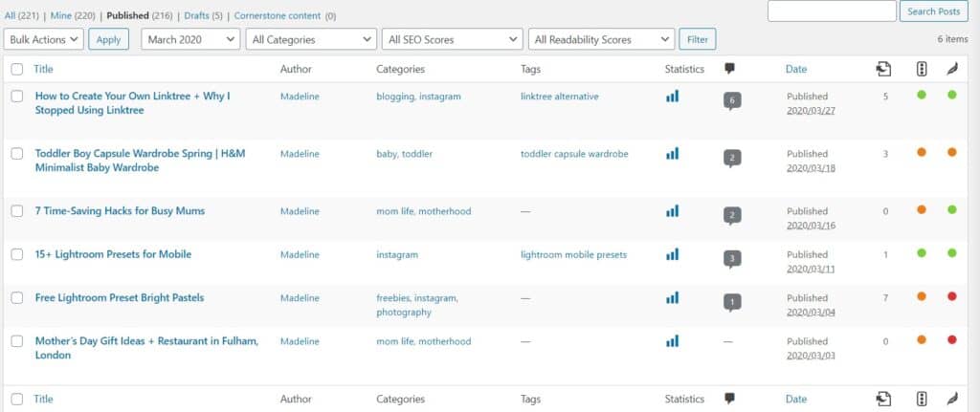Open Bulk Actions dropdown
This screenshot has width=980, height=412.
tap(43, 39)
